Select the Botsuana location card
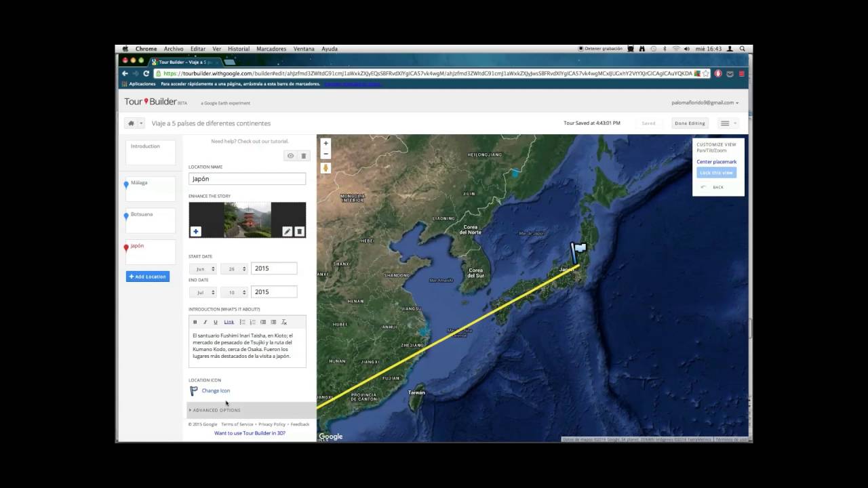868x488 pixels. tap(151, 220)
